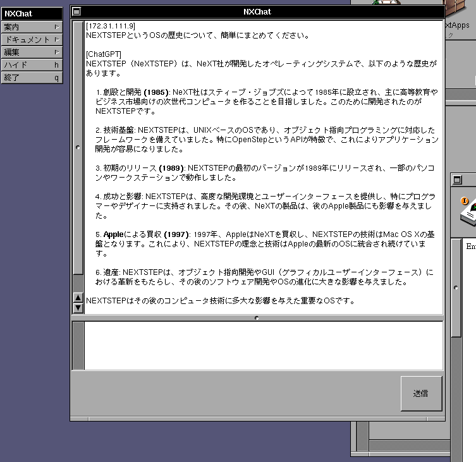Click the NXChat menu title bar

click(x=32, y=13)
